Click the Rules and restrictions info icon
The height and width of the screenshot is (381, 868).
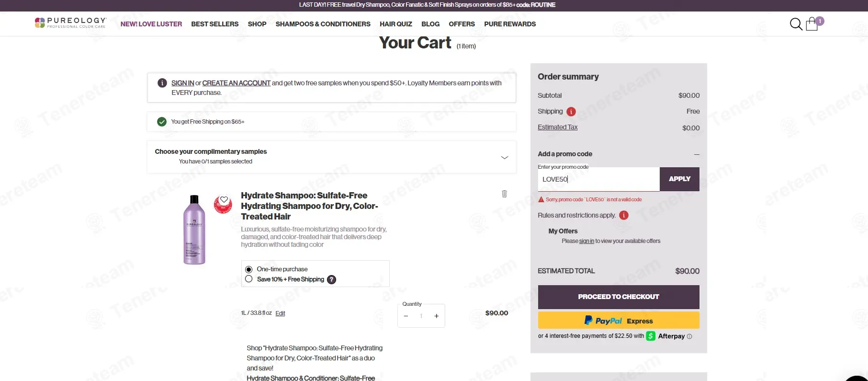624,215
